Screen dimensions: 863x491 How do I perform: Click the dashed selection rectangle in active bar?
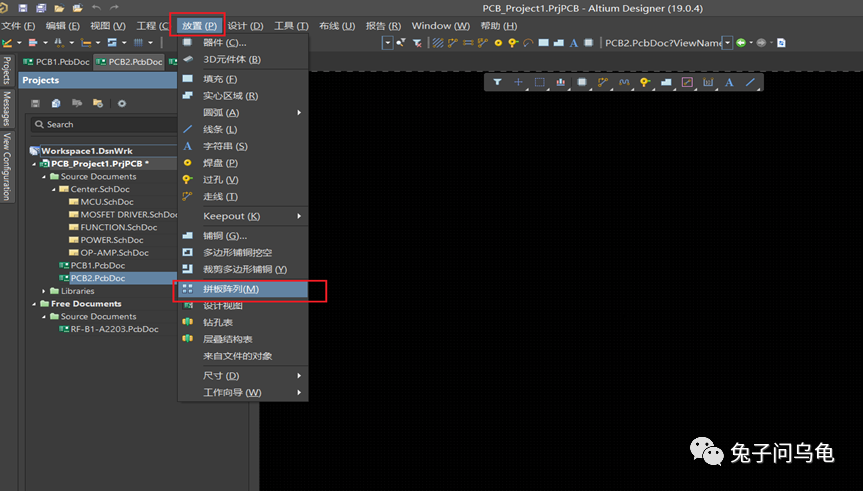click(539, 82)
